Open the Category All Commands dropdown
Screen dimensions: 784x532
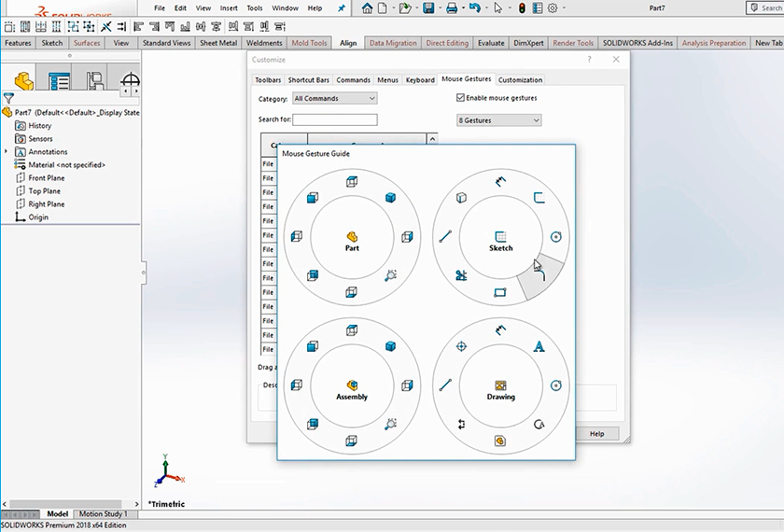(x=334, y=98)
